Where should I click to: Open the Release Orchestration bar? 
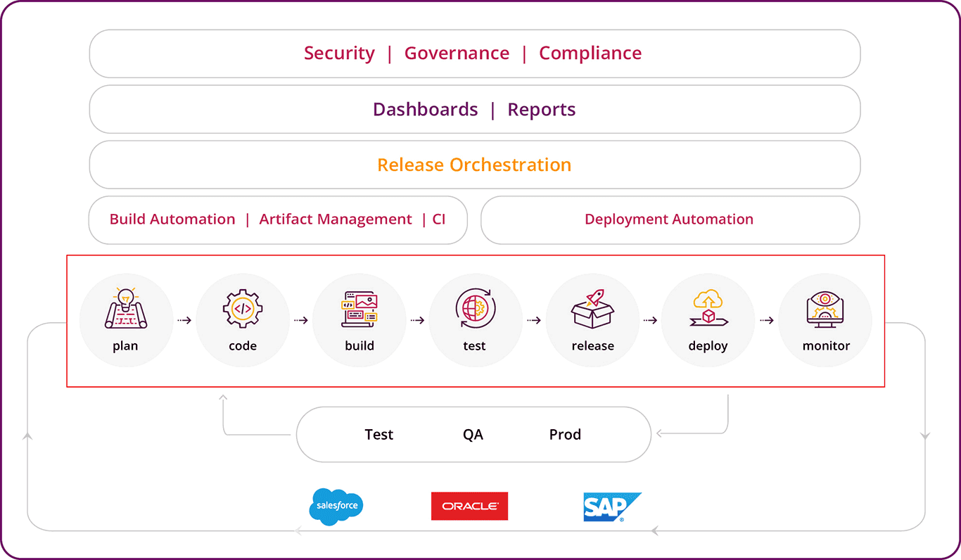[475, 165]
